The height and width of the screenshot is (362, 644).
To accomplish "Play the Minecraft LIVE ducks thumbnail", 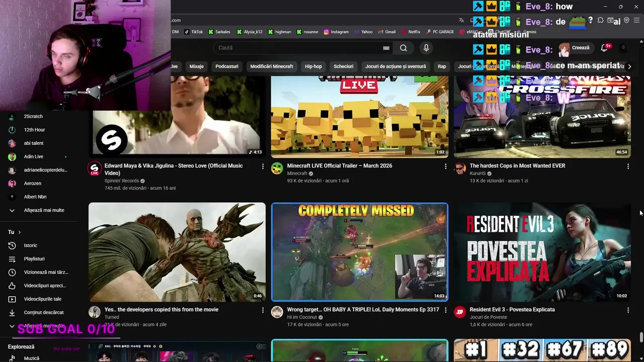I will pyautogui.click(x=359, y=117).
